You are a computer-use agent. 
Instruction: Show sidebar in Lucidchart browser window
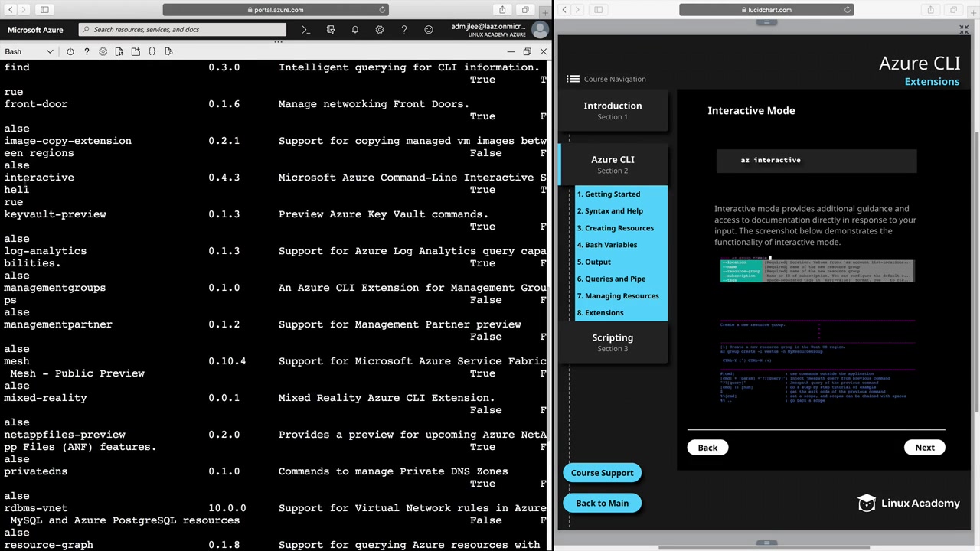point(598,10)
